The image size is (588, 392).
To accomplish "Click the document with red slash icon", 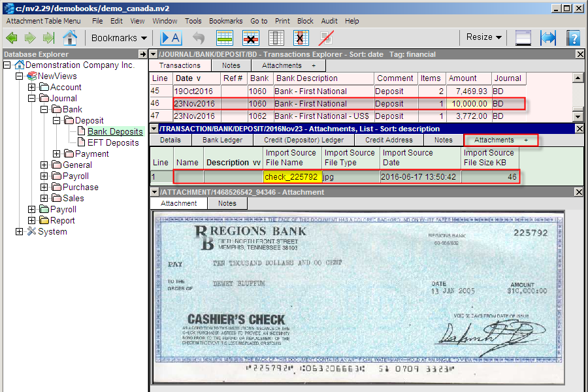I will 326,38.
